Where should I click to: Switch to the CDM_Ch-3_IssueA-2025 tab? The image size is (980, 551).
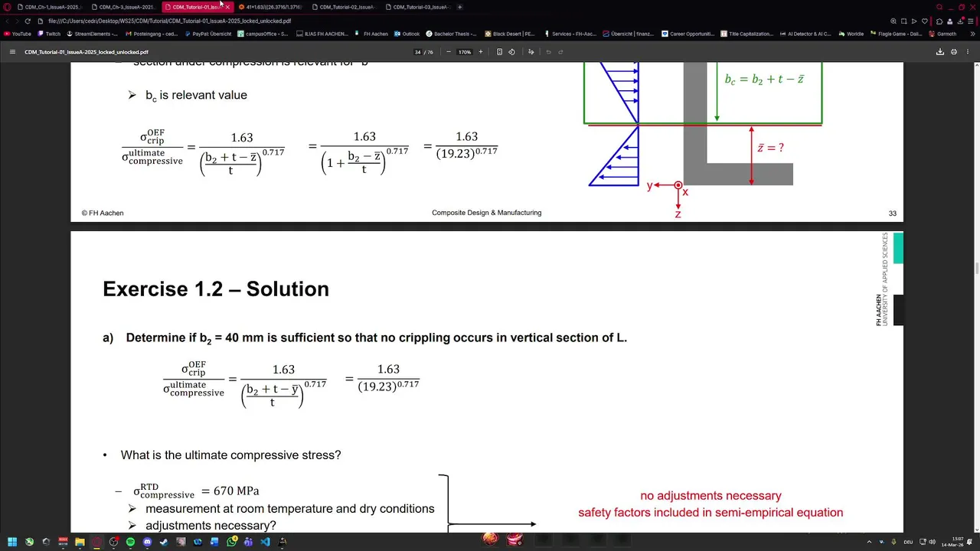click(x=122, y=7)
